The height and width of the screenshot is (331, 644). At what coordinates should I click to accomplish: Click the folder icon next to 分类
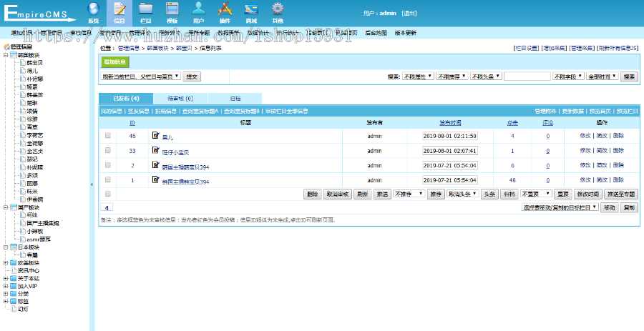[x=13, y=294]
